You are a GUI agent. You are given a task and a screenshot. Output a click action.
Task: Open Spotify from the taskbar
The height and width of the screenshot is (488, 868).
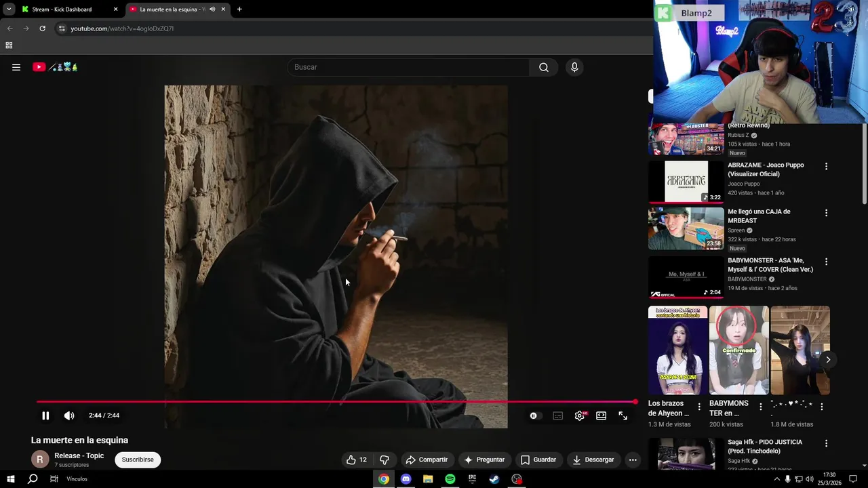(x=450, y=479)
